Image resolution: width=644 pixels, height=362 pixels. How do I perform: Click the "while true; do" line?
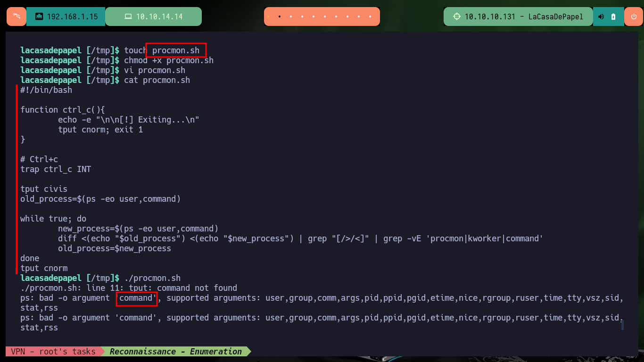53,219
